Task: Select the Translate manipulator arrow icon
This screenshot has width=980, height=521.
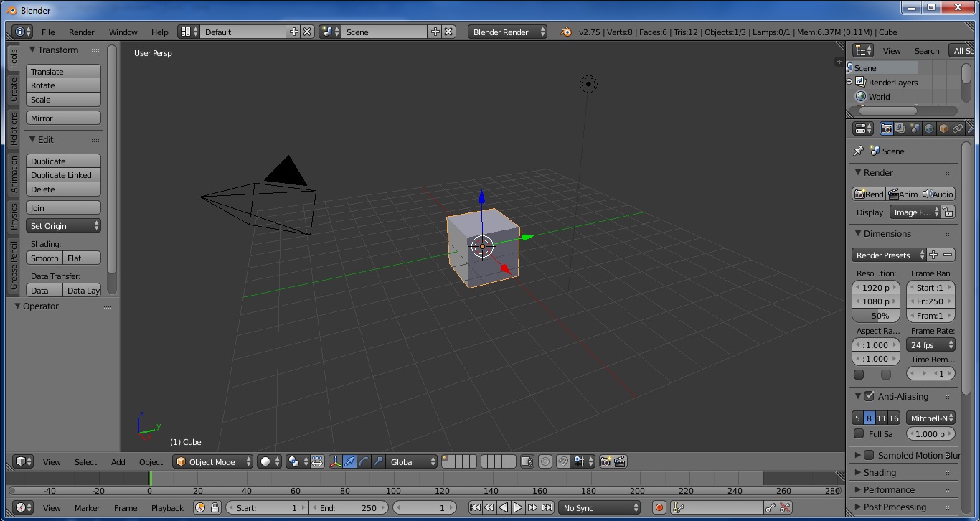Action: pyautogui.click(x=349, y=461)
